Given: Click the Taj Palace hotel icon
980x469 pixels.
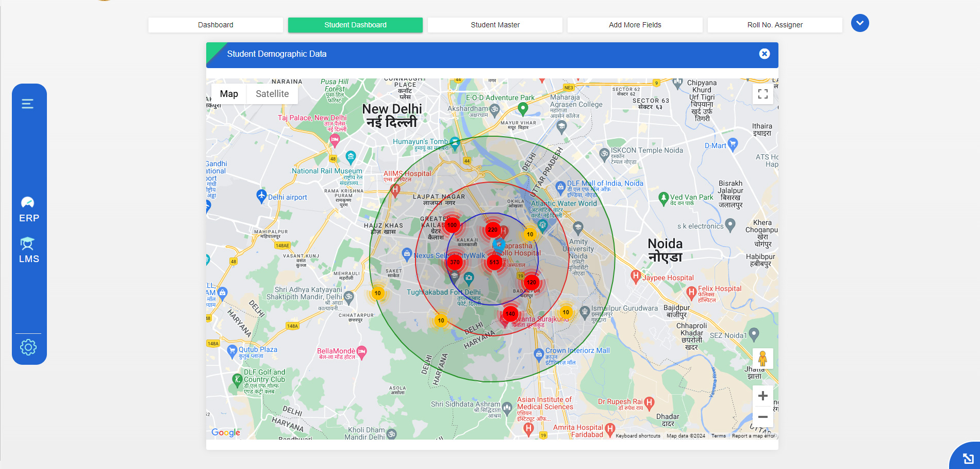Looking at the screenshot, I should (x=335, y=140).
